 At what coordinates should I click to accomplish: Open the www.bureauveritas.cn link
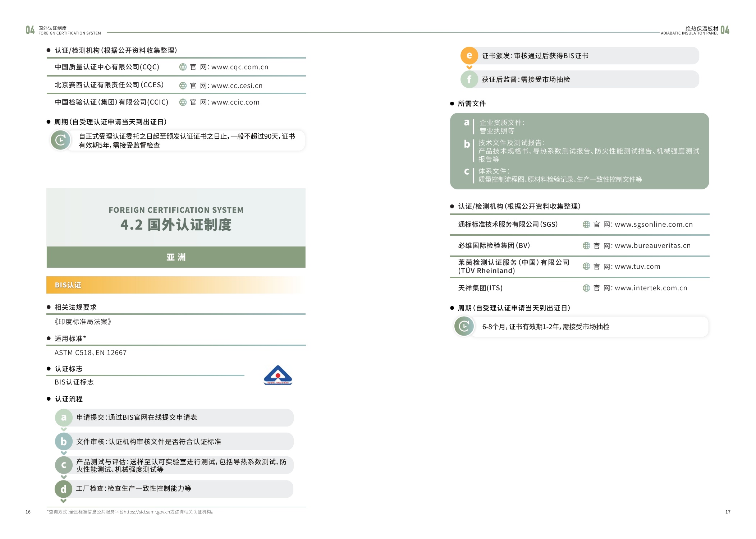652,246
